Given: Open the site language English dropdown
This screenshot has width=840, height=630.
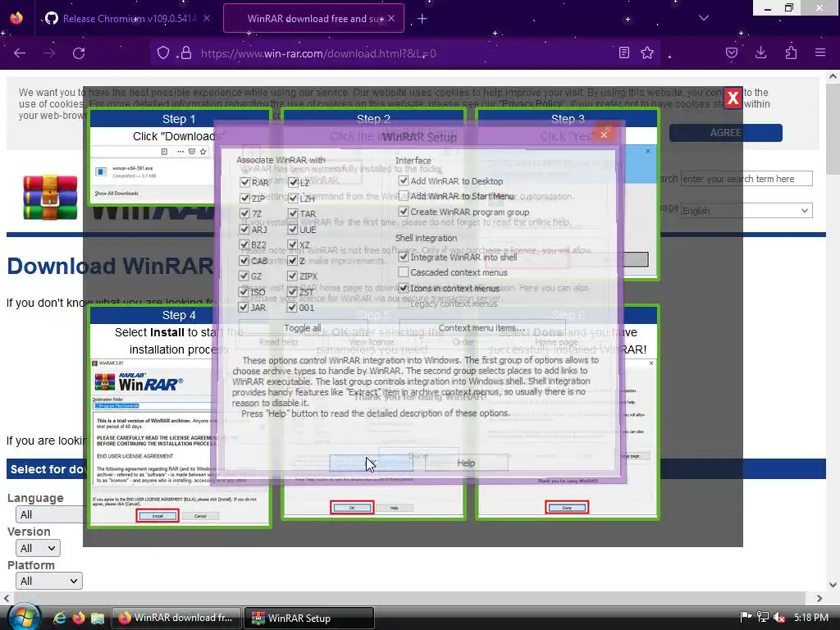Looking at the screenshot, I should [746, 211].
